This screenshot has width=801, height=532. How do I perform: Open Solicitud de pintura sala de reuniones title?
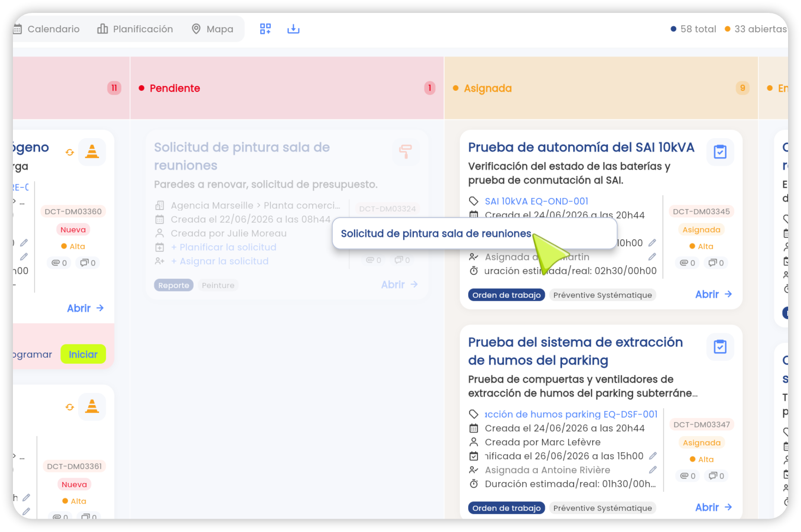[x=242, y=156]
